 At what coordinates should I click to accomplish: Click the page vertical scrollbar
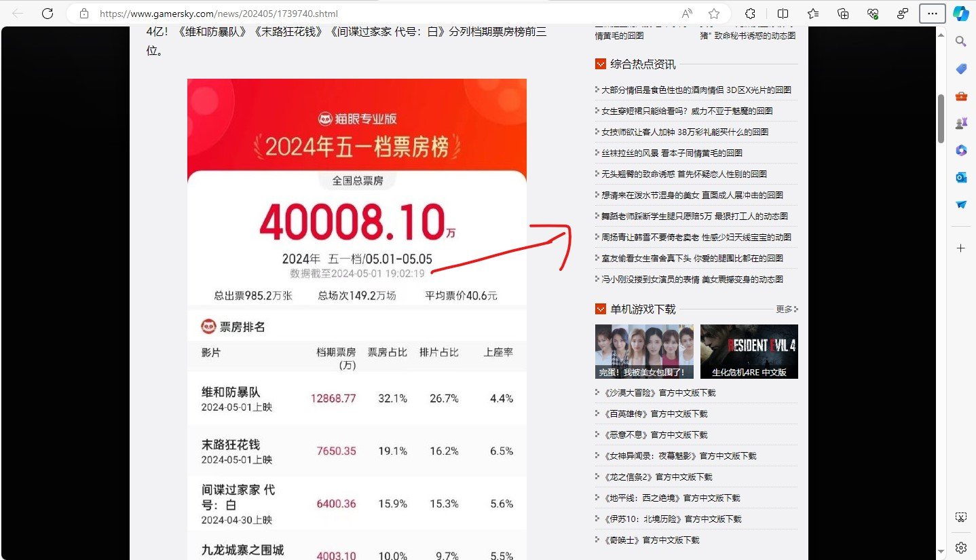(941, 119)
